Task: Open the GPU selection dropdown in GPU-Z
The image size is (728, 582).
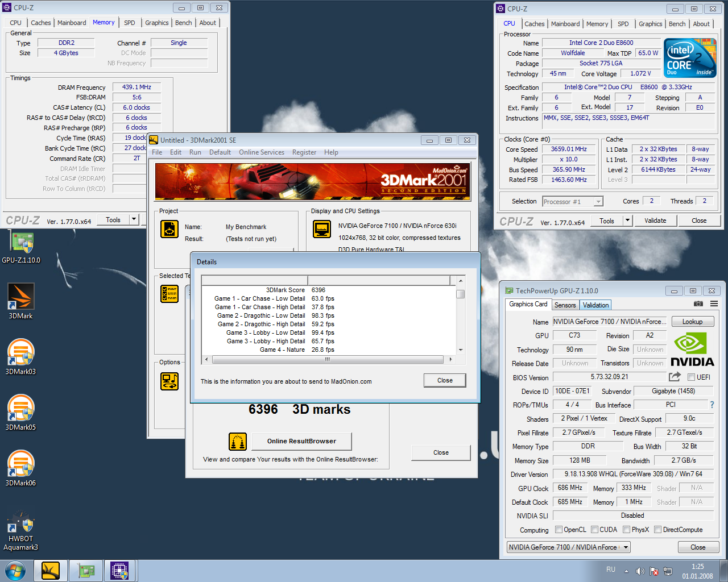Action: pyautogui.click(x=569, y=547)
